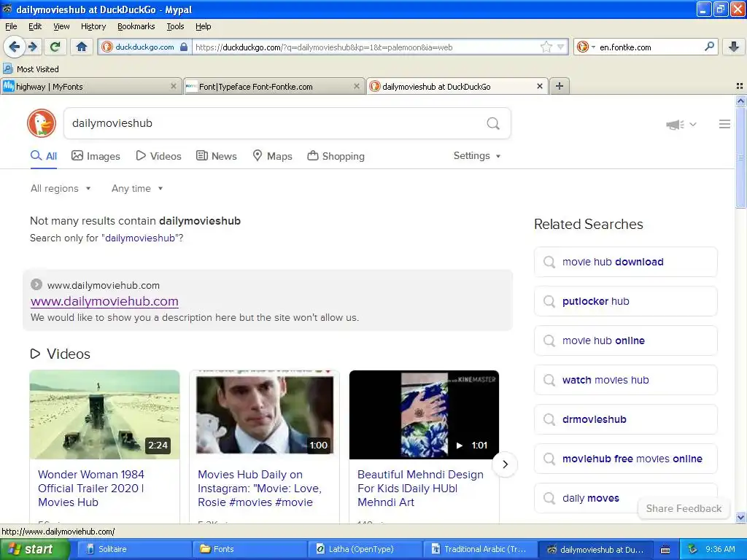The image size is (747, 560).
Task: Select the News results tab
Action: pos(217,156)
